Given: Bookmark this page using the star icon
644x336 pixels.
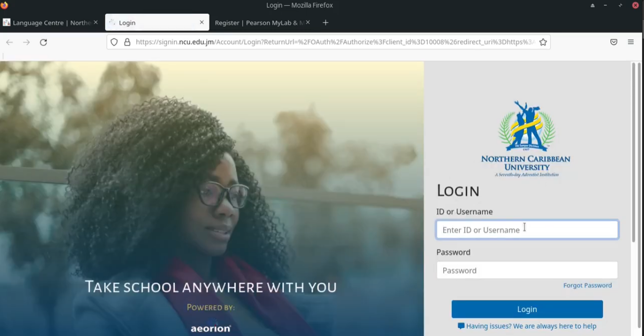Looking at the screenshot, I should 543,42.
